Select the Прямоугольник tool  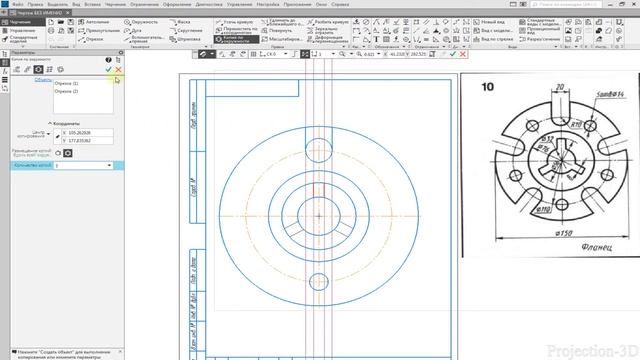pyautogui.click(x=99, y=31)
